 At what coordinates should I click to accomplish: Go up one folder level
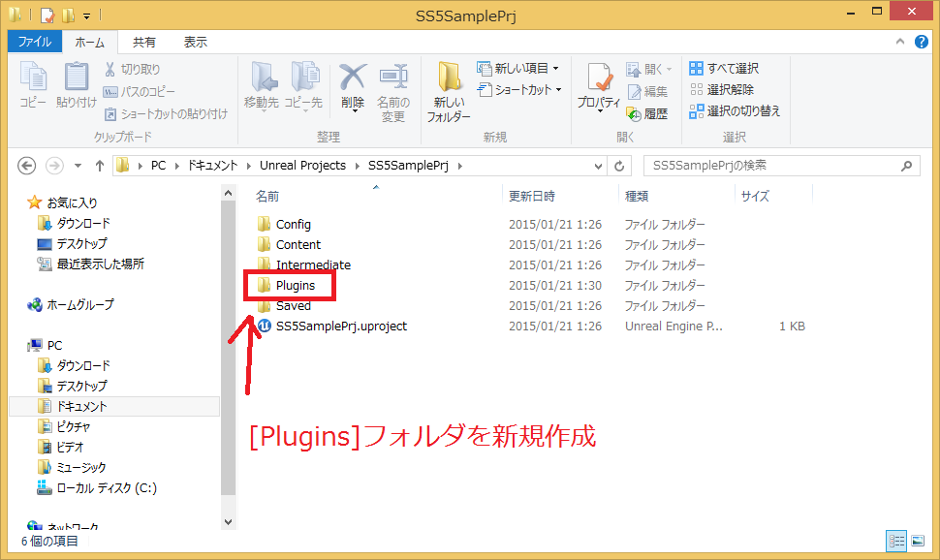[100, 166]
